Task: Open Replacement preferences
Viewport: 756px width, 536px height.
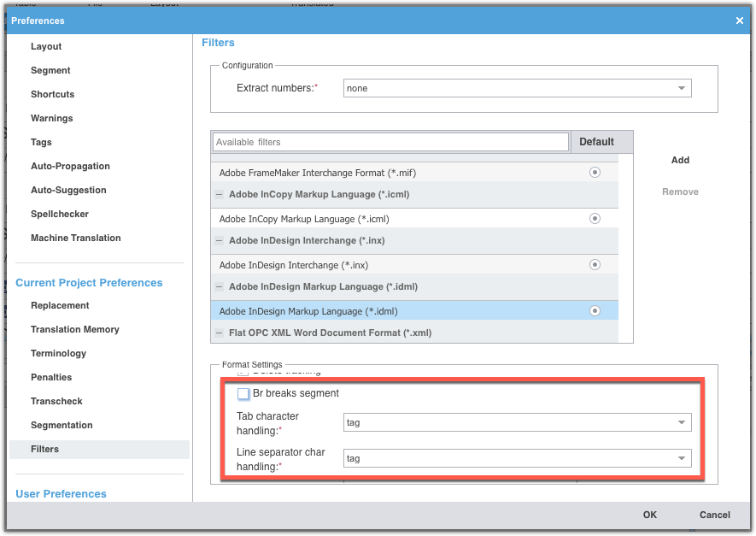Action: click(60, 305)
